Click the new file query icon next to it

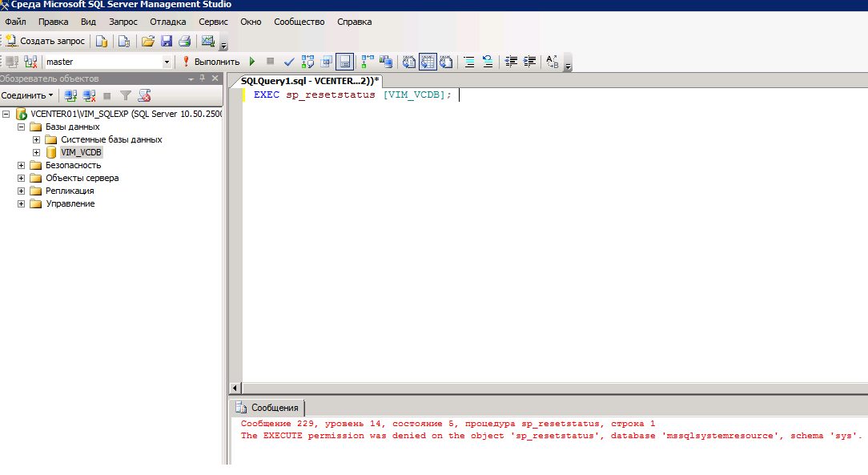124,41
